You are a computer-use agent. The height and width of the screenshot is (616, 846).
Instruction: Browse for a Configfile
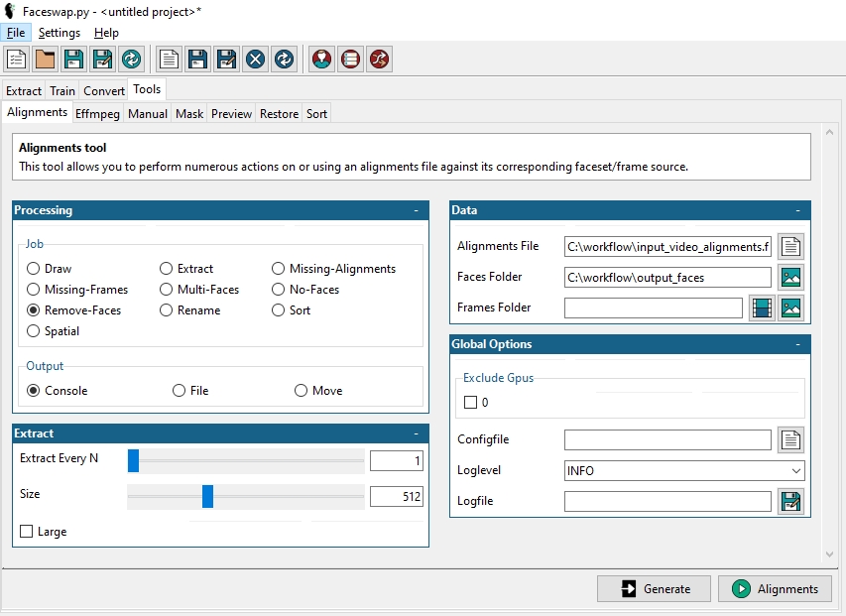(x=790, y=439)
